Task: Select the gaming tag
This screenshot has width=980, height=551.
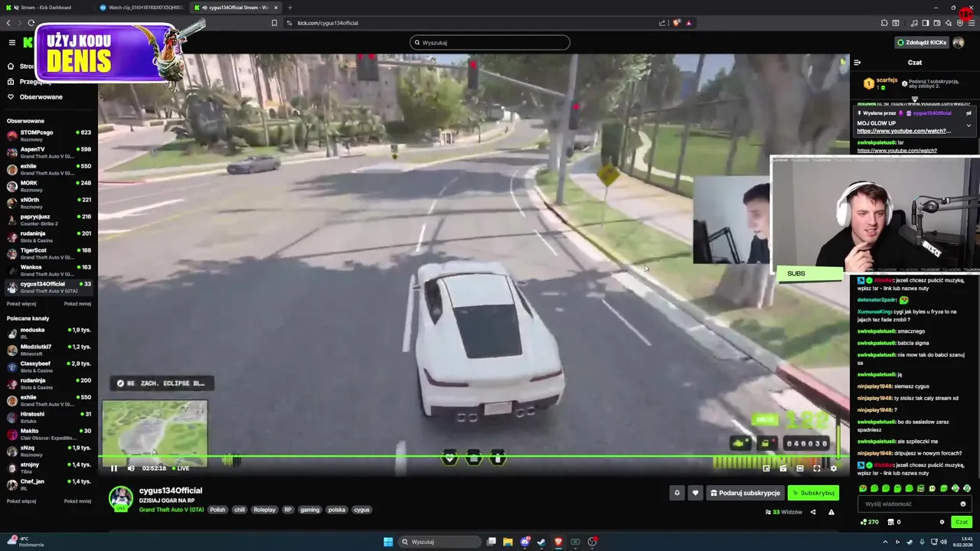Action: click(310, 510)
